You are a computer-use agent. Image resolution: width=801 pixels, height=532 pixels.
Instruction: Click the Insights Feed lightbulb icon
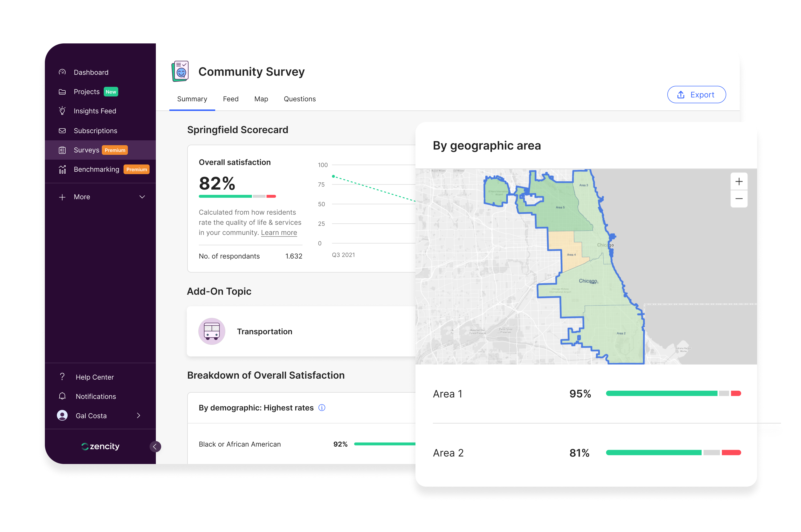click(x=62, y=111)
